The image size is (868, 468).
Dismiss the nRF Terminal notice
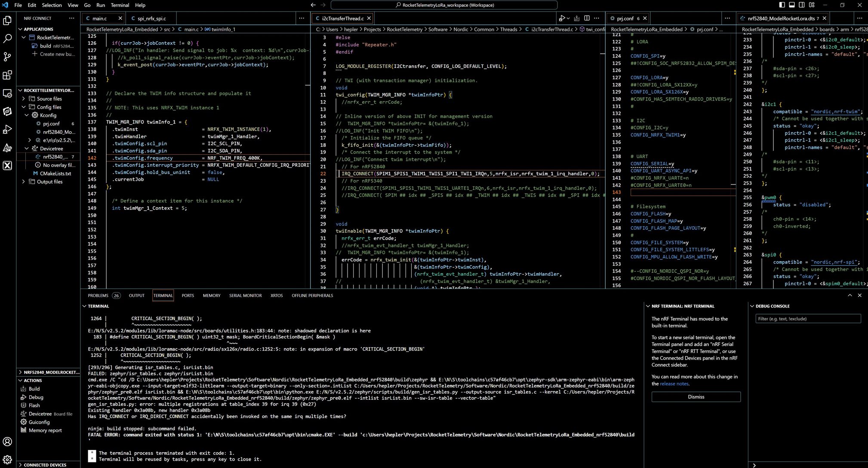pyautogui.click(x=696, y=397)
